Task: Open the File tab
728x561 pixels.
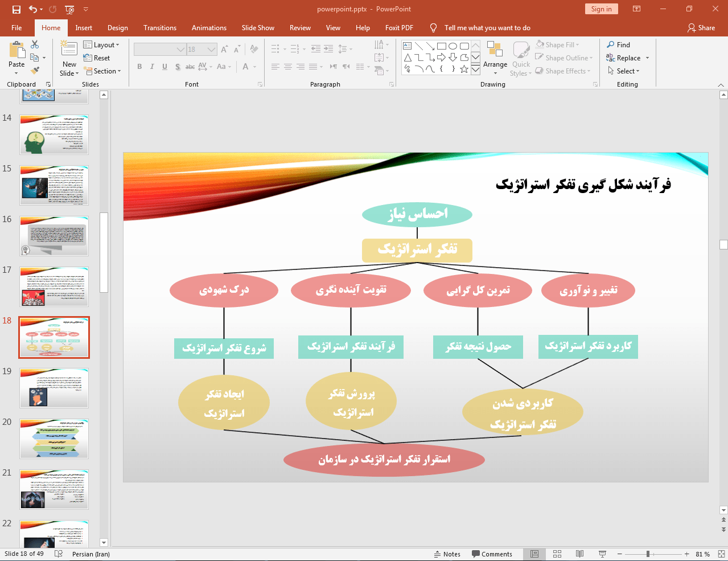Action: [x=17, y=28]
